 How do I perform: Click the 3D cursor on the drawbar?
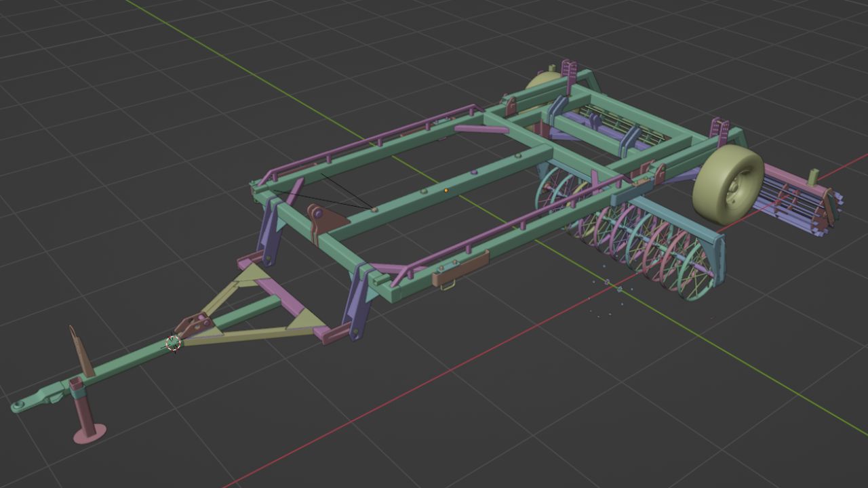[x=174, y=344]
